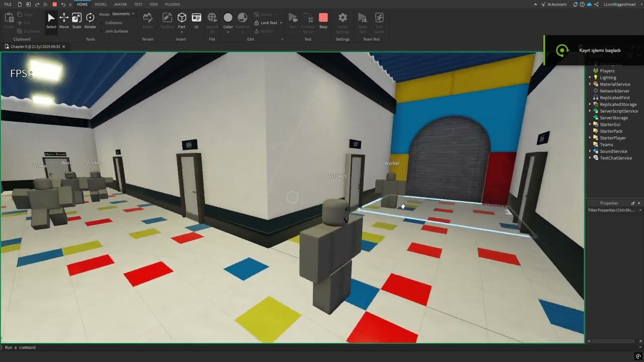Open the UI insert tool
644x362 pixels.
[x=196, y=21]
